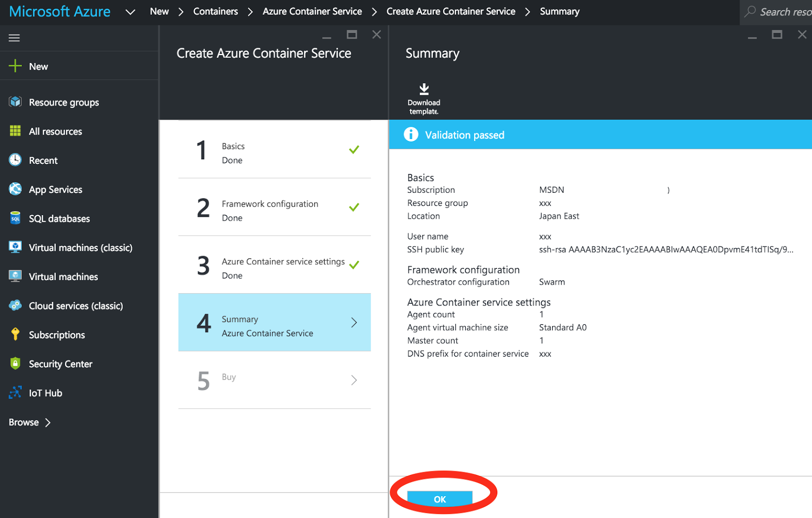
Task: Open Resource groups from sidebar
Action: pos(64,102)
